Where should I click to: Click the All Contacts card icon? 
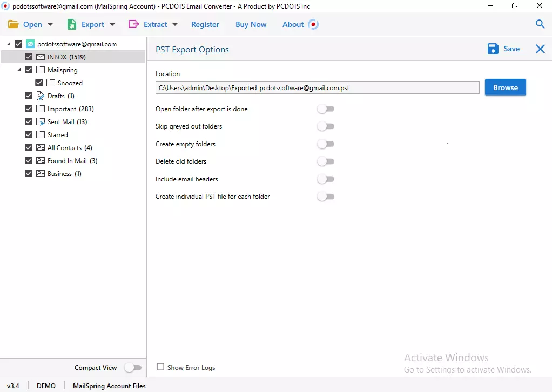41,147
